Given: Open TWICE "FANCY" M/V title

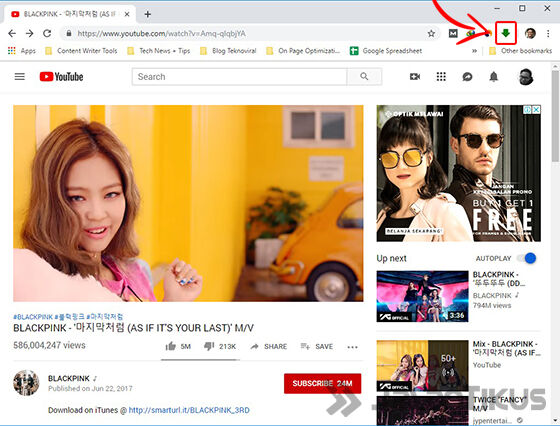Looking at the screenshot, I should 500,404.
